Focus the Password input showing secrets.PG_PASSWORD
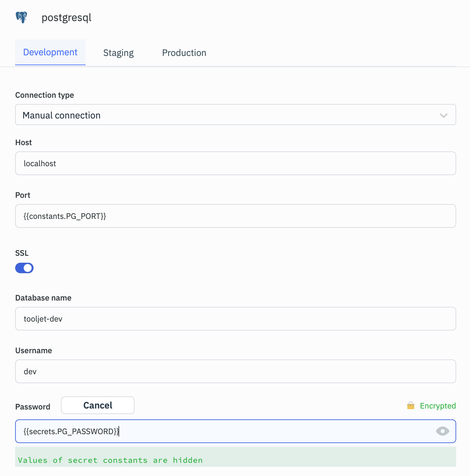The height and width of the screenshot is (476, 470). [230, 431]
